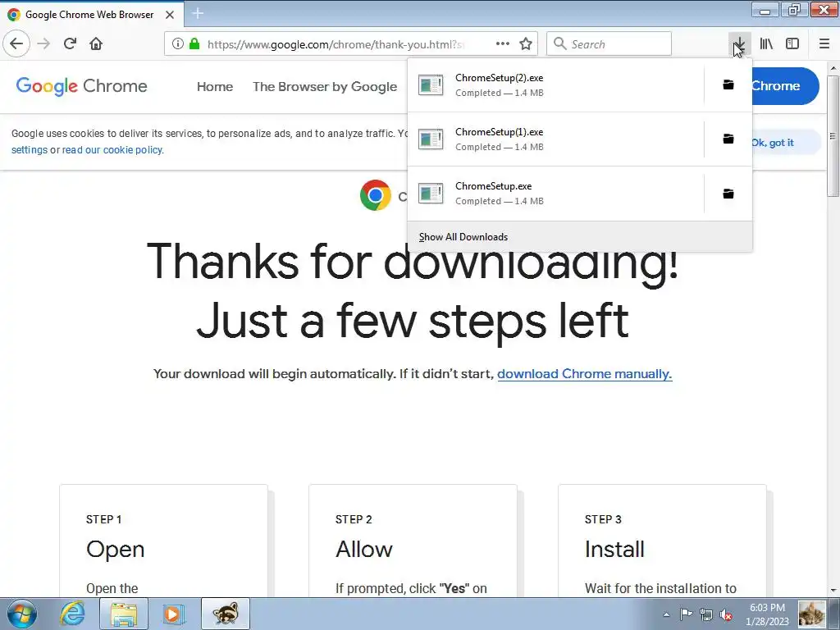Screen dimensions: 840x630
Task: Open the cookie settings link
Action: coord(30,150)
